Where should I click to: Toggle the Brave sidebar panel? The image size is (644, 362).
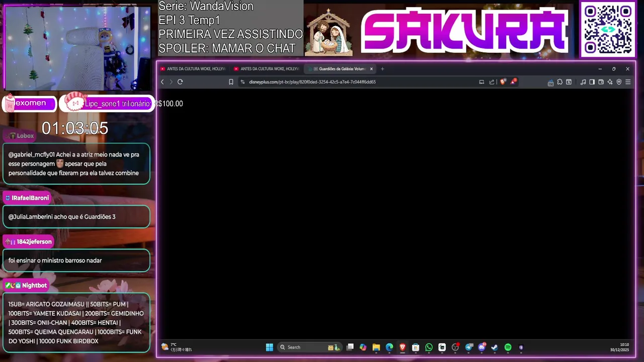pos(592,82)
